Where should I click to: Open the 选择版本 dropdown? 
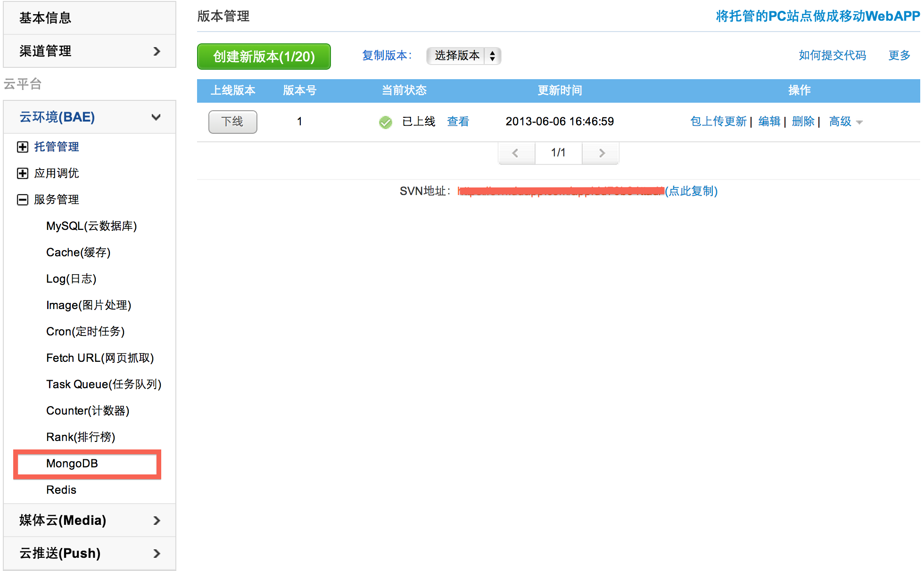[x=463, y=56]
